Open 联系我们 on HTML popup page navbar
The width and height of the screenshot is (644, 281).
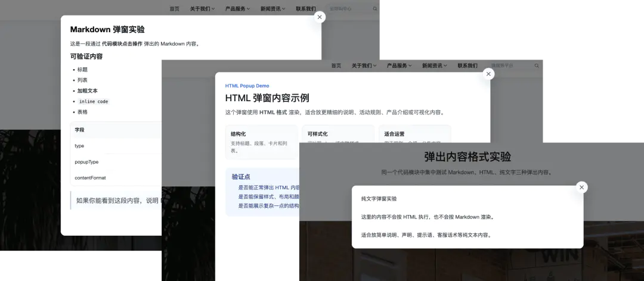point(468,65)
